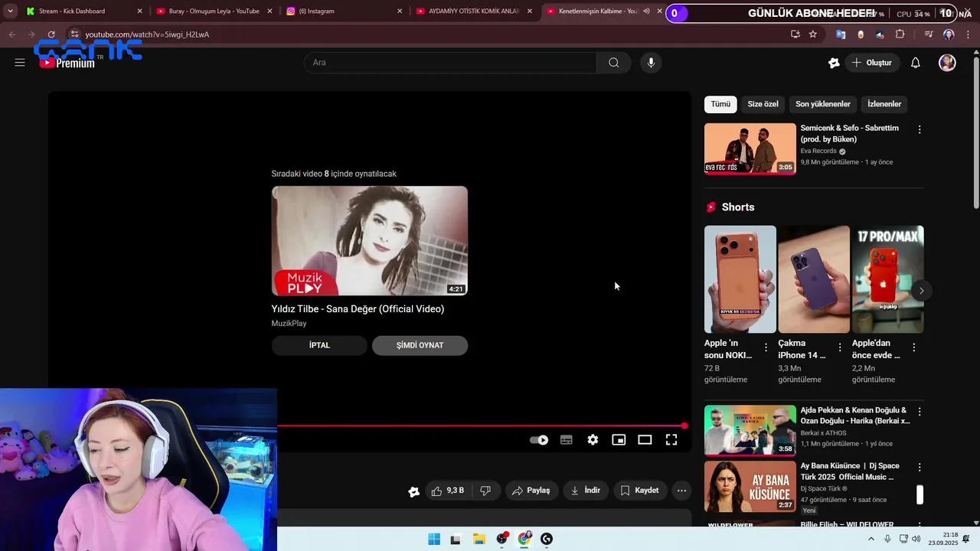Click the sparkle Ask icon beside Oluştur
Viewport: 980px width, 551px height.
pyautogui.click(x=834, y=63)
